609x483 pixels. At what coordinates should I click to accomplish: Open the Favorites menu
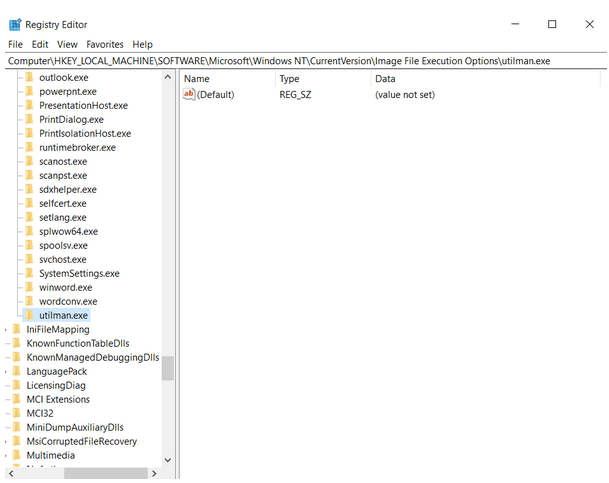[104, 44]
